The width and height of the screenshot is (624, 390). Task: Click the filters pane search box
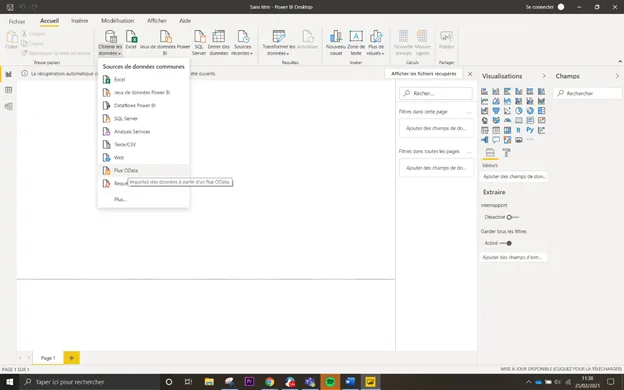436,93
